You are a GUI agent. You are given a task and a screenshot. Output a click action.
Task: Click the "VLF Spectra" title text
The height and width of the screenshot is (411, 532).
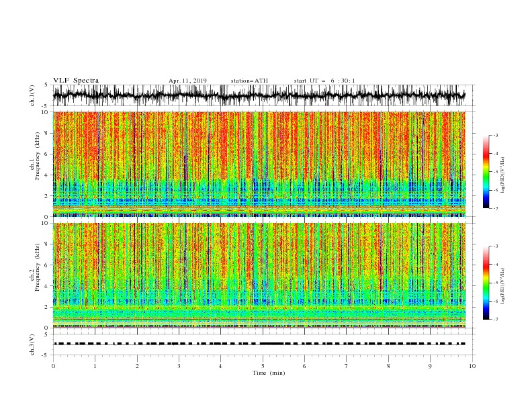76,81
